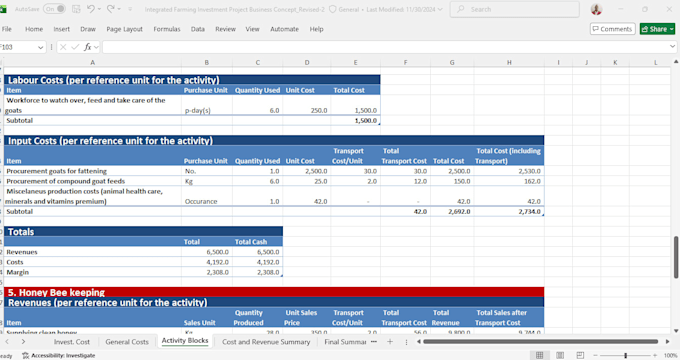Viewport: 680px width, 360px height.
Task: Open the Undo history dropdown arrow
Action: [99, 9]
